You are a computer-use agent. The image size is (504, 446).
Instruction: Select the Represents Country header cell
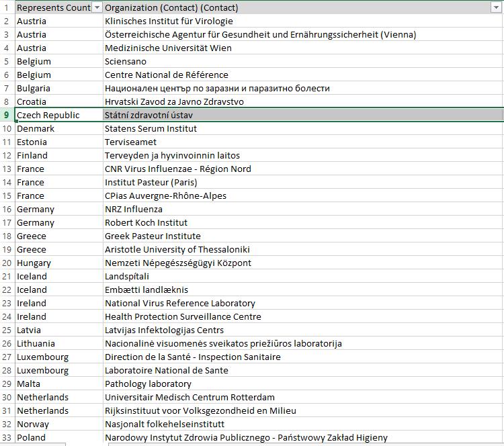point(59,7)
